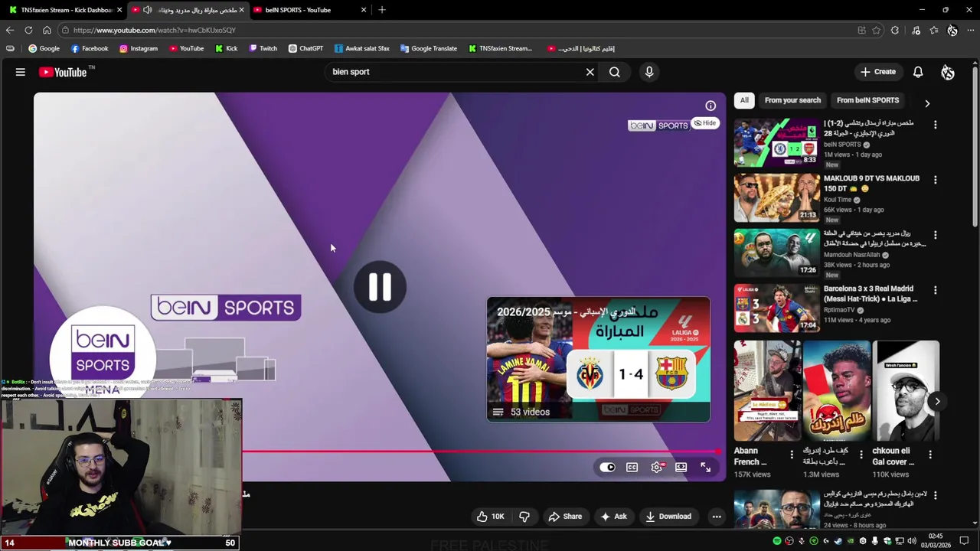Open the Mamdouh NasrAllah channel link
This screenshot has width=980, height=551.
(x=851, y=255)
